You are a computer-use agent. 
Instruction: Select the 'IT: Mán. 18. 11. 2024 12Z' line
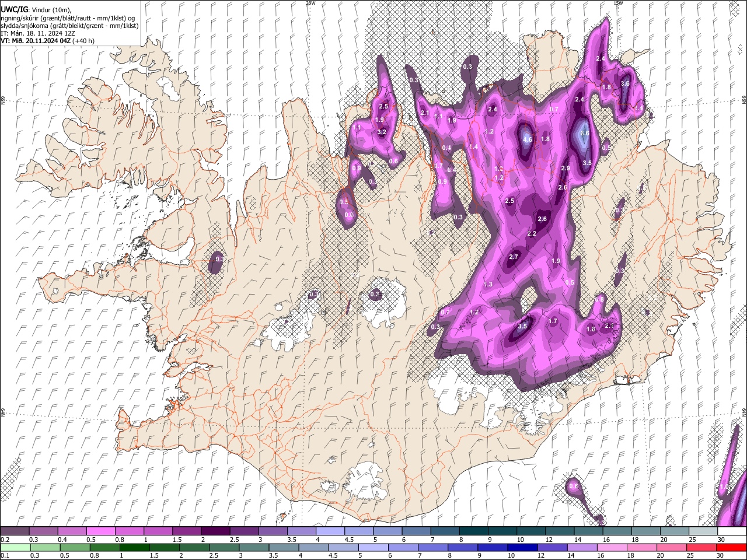pyautogui.click(x=37, y=33)
